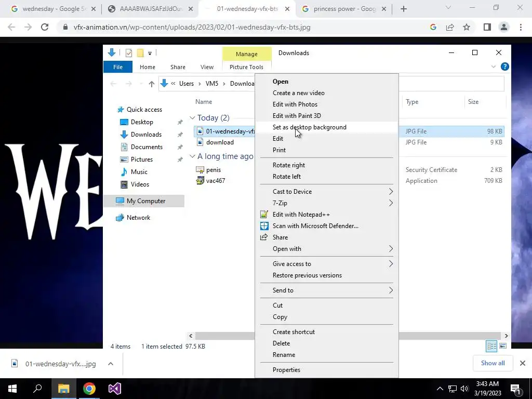The height and width of the screenshot is (399, 532).
Task: Switch to details view icon in status bar
Action: 491,345
